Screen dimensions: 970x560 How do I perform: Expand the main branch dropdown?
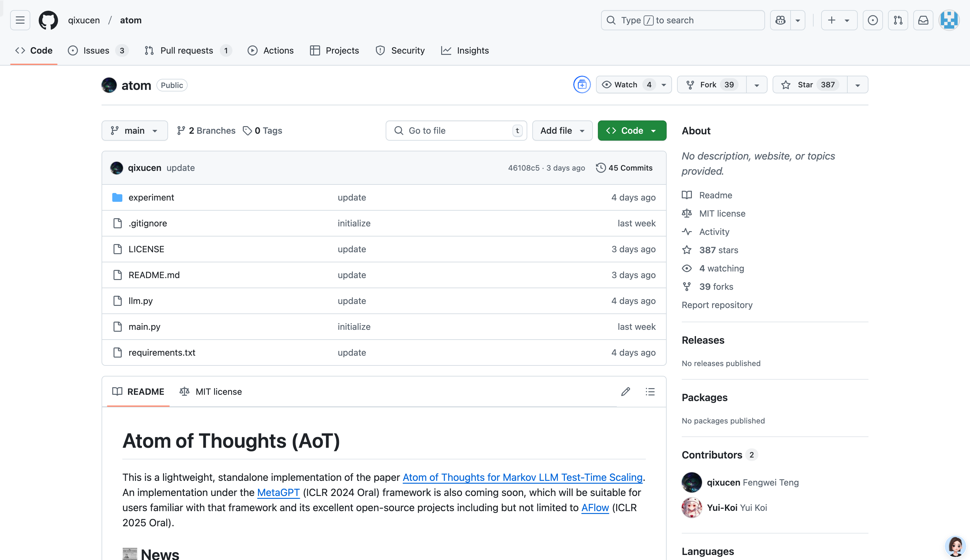coord(134,131)
